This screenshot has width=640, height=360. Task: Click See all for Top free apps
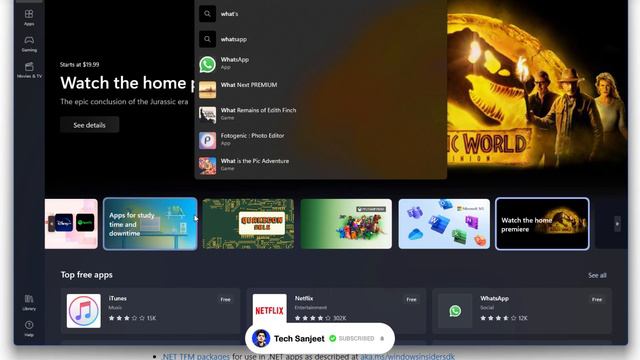[597, 276]
